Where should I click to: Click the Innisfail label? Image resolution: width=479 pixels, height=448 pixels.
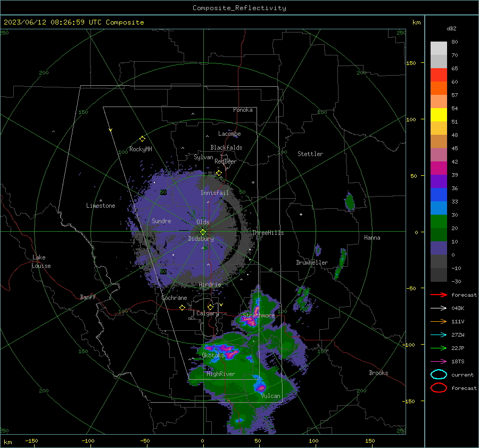214,193
